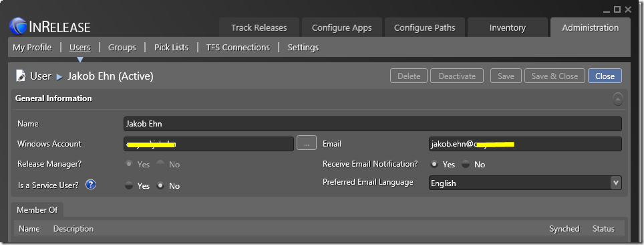Click the Save button
This screenshot has width=644, height=245.
pos(506,76)
